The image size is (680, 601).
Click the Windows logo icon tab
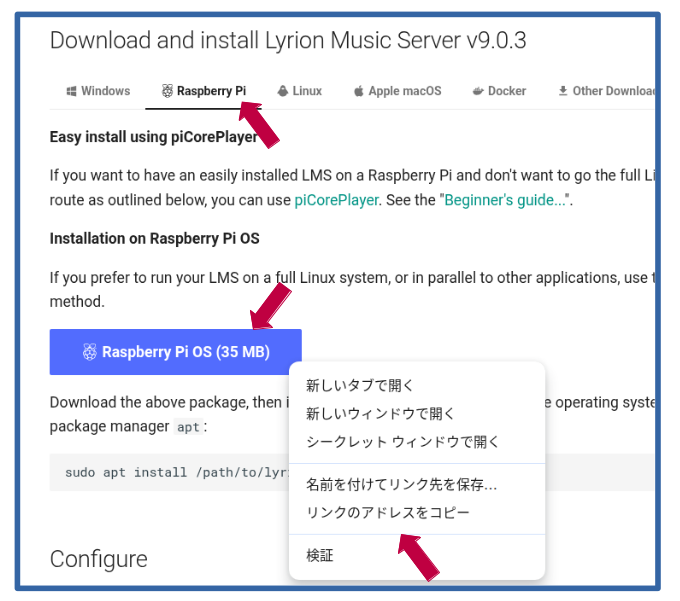point(72,91)
